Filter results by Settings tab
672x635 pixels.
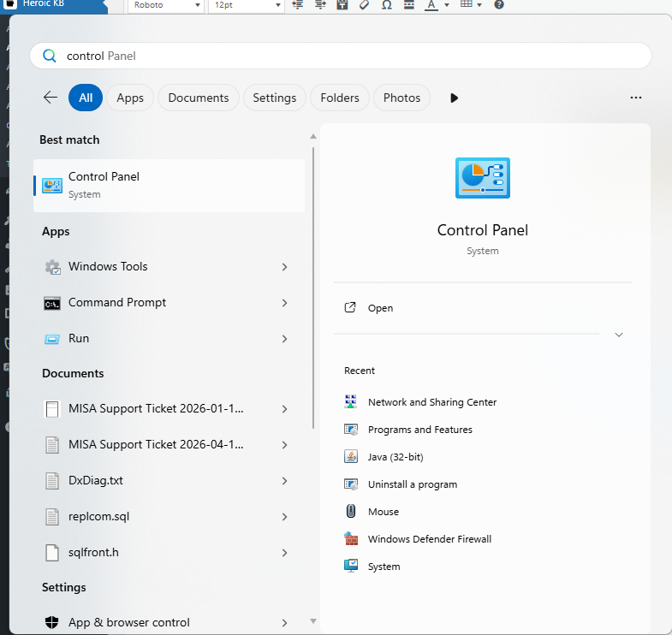[x=275, y=98]
